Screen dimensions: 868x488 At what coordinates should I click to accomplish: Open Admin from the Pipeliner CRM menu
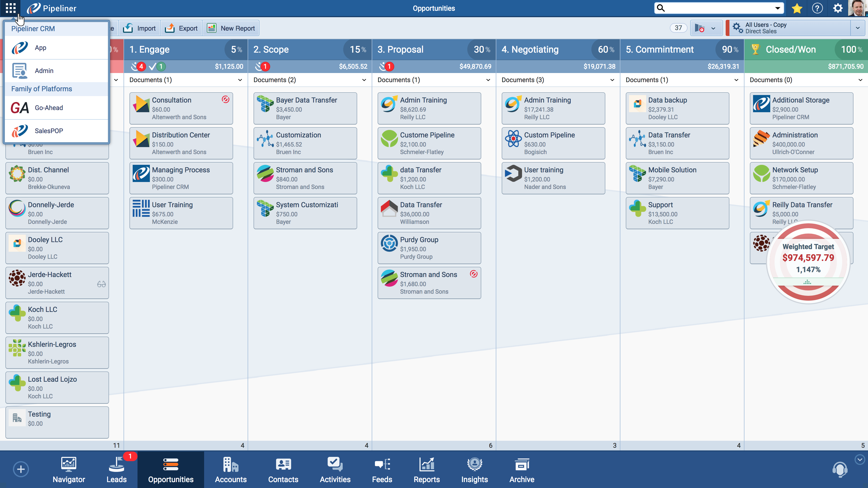click(x=44, y=71)
